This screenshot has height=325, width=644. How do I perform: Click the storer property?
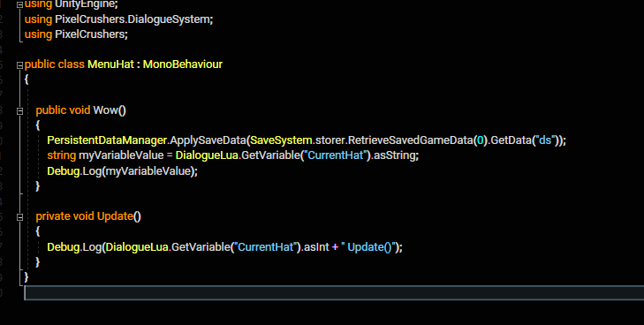tap(330, 140)
